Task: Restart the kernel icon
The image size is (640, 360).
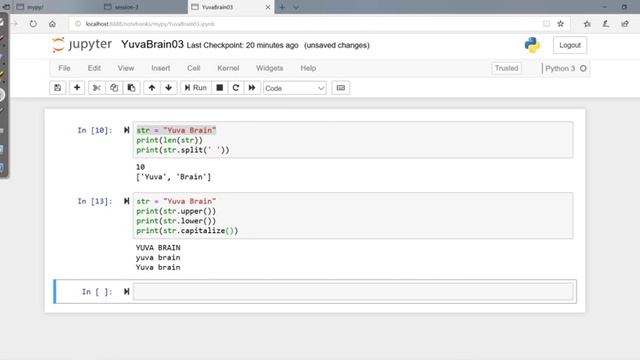Action: point(236,88)
